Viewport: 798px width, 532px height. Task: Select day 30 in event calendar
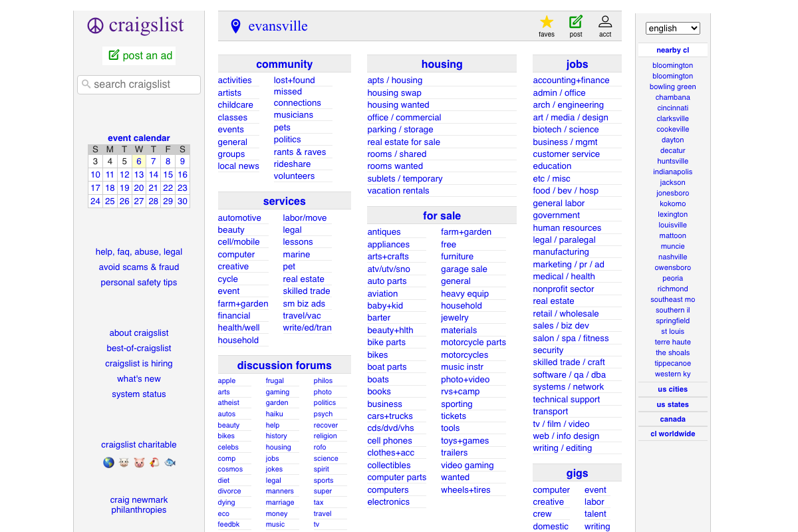[182, 201]
